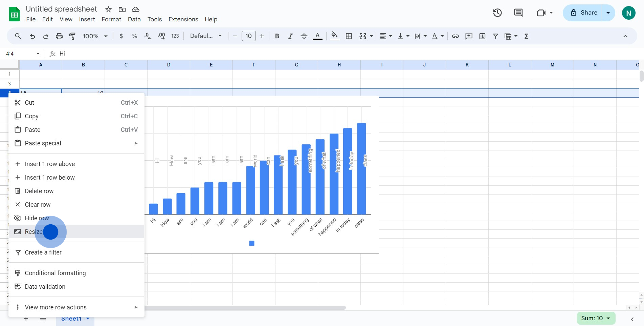Open the fill color picker
The image size is (644, 326).
(334, 36)
